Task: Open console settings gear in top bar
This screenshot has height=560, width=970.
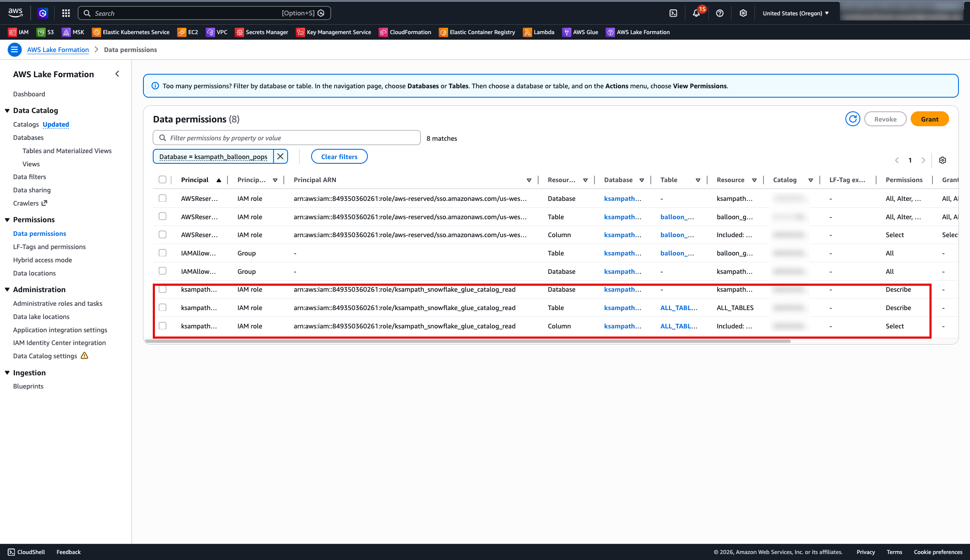Action: pyautogui.click(x=743, y=13)
